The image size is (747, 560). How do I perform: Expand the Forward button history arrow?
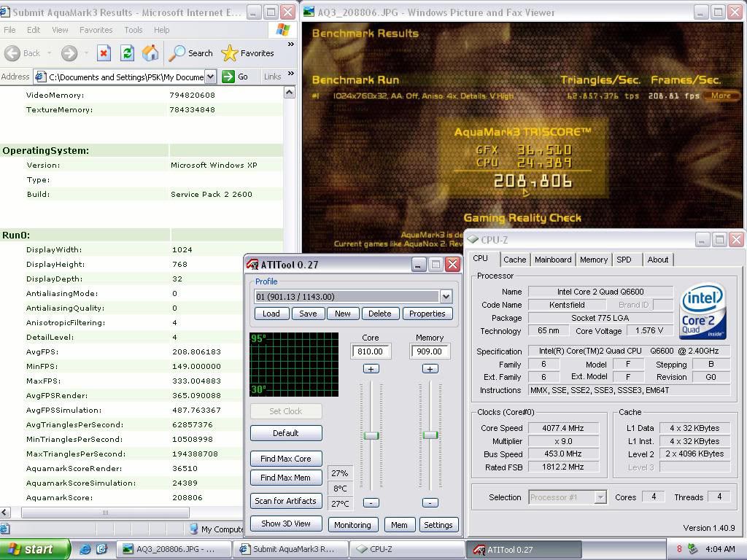(86, 52)
